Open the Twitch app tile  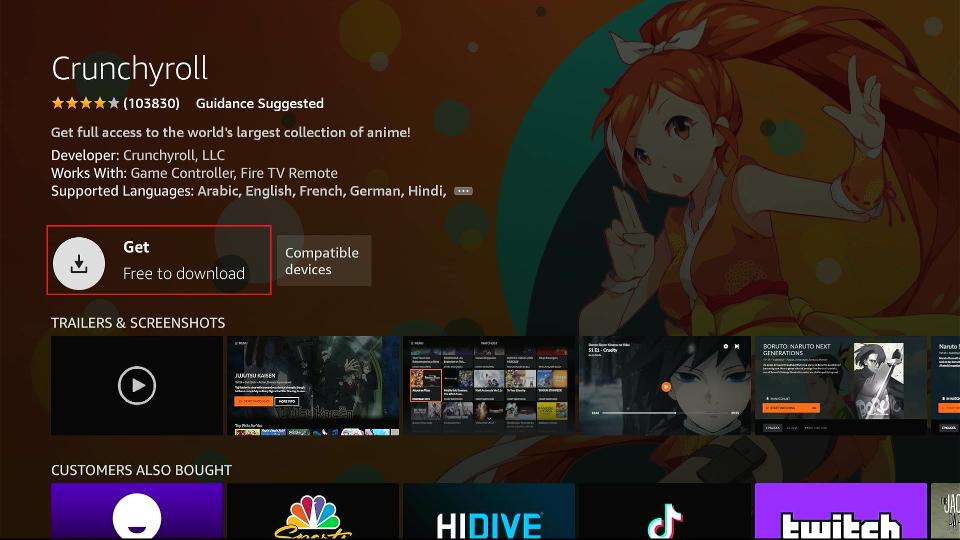pos(841,511)
